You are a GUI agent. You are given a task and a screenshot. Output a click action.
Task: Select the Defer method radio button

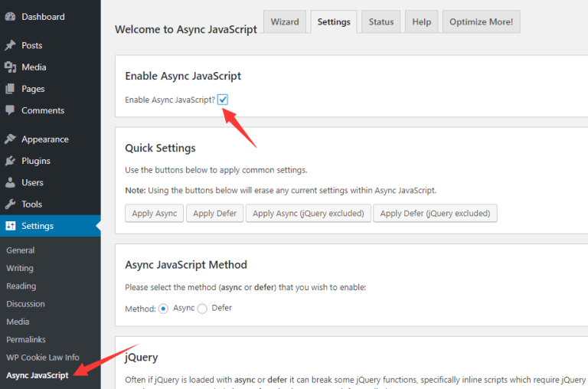click(x=202, y=309)
